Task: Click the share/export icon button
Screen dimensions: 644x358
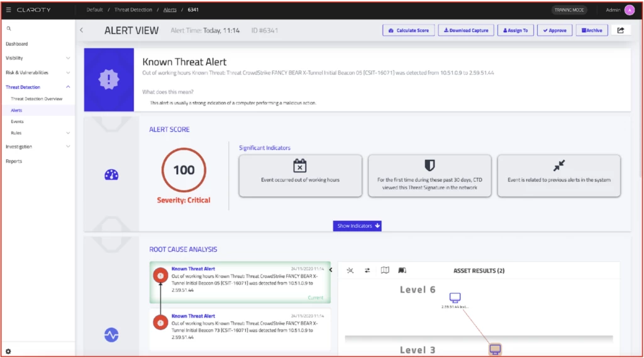Action: coord(620,30)
